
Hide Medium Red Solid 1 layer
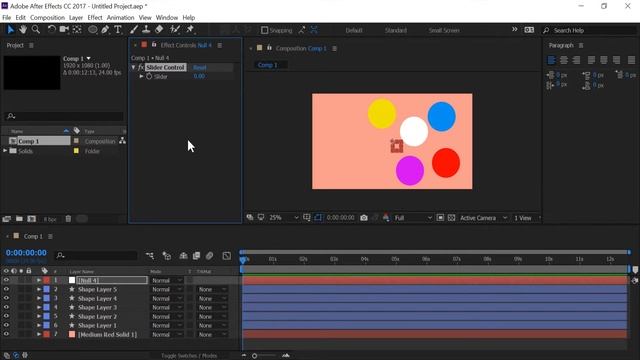click(6, 334)
